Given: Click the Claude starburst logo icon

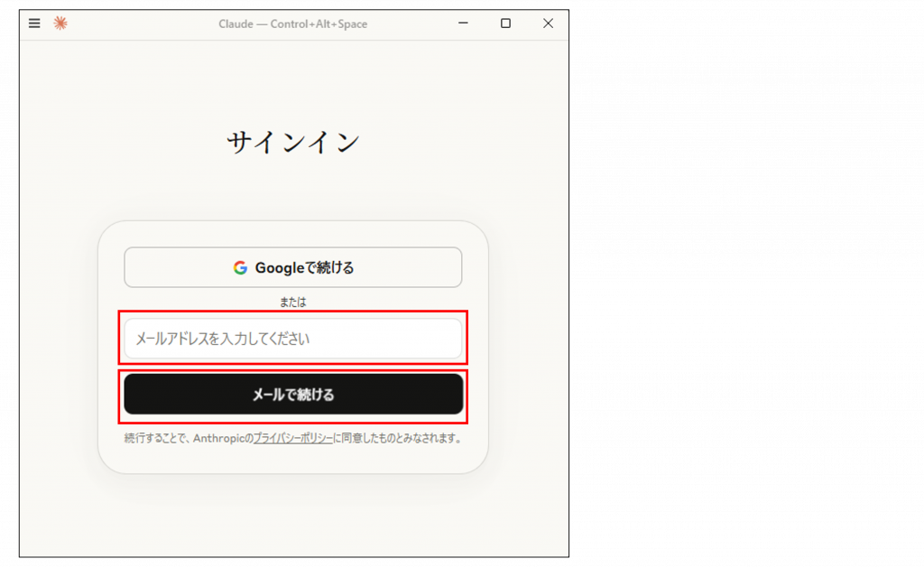Looking at the screenshot, I should coord(60,23).
